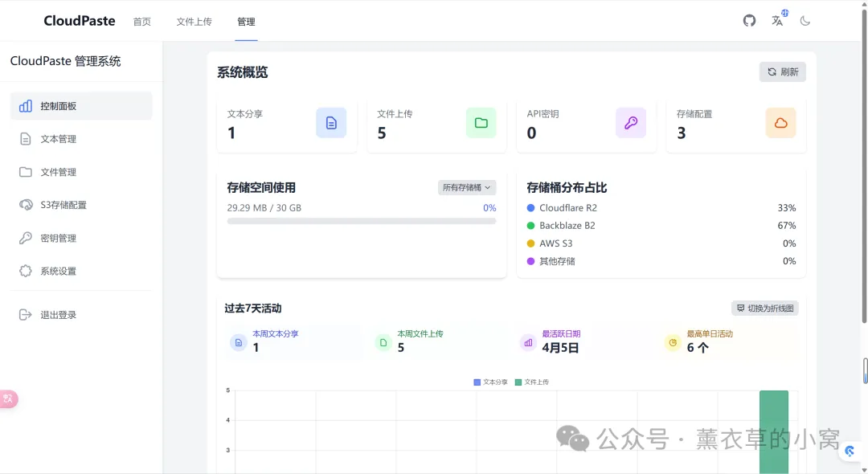Open S3存储配置 in the sidebar
The width and height of the screenshot is (868, 474).
[x=63, y=205]
